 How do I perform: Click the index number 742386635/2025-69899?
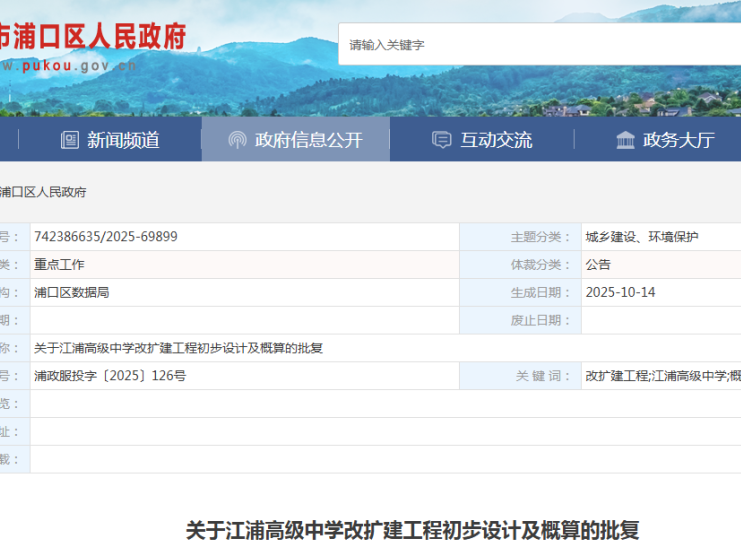105,237
